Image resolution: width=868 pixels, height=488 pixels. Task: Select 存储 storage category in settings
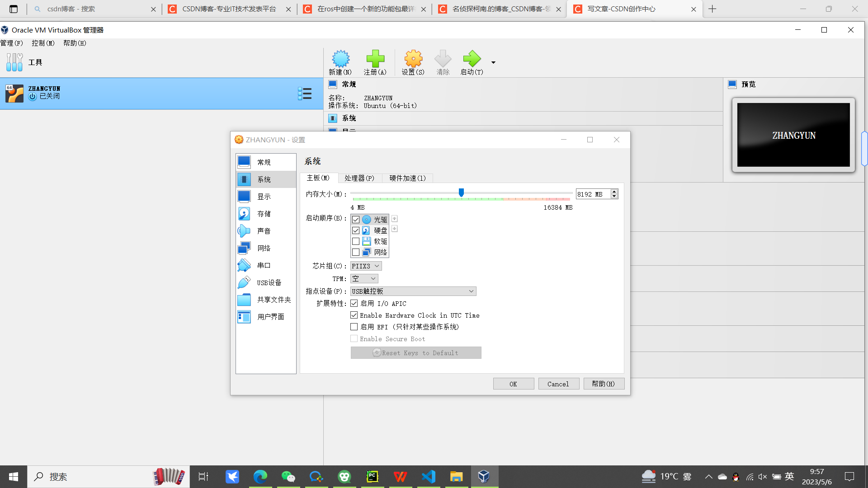pyautogui.click(x=266, y=214)
